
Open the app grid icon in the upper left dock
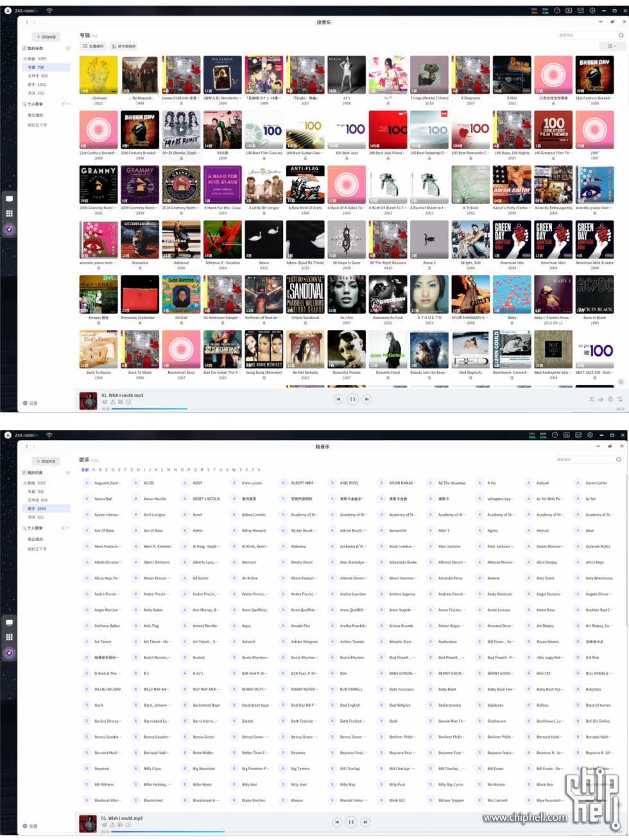click(x=9, y=214)
